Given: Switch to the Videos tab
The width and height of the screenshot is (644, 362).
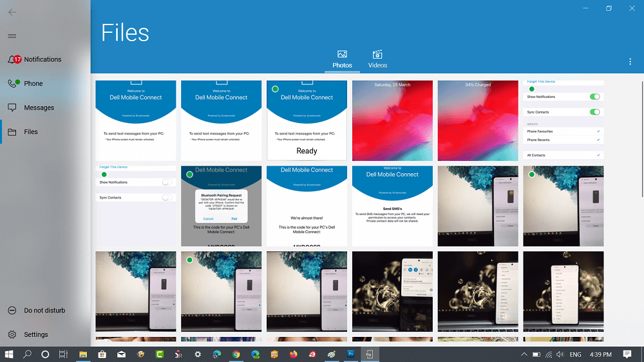Looking at the screenshot, I should [x=377, y=59].
